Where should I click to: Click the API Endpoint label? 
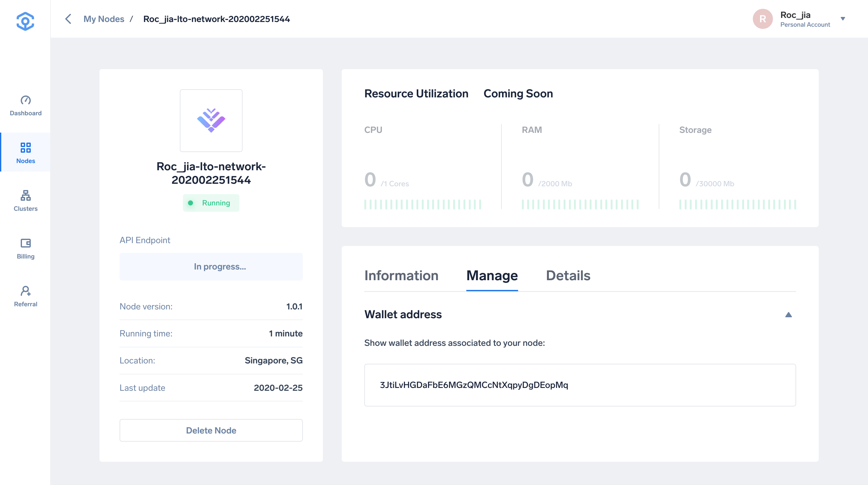(145, 240)
